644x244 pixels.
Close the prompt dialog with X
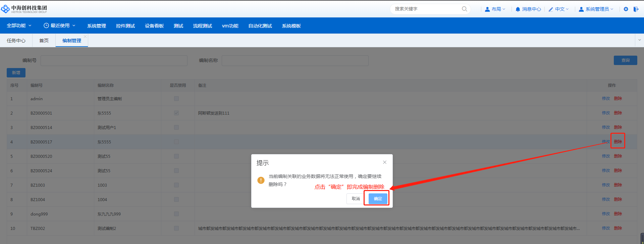tap(385, 162)
